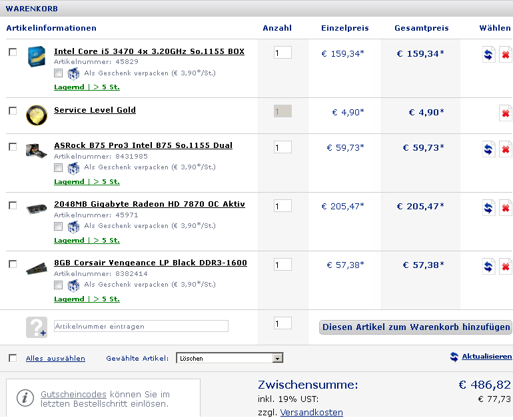513x420 pixels.
Task: Click gift box icon under Intel Core i5
Action: tap(73, 73)
